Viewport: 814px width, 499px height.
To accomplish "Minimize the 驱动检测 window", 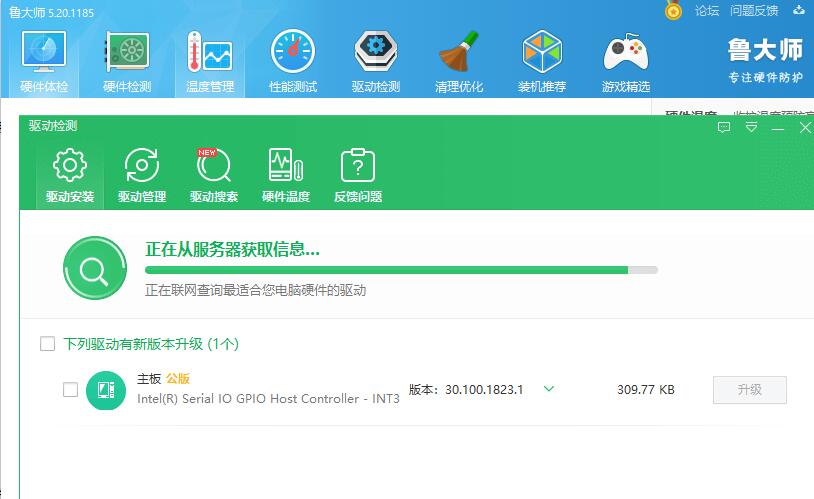I will (778, 128).
